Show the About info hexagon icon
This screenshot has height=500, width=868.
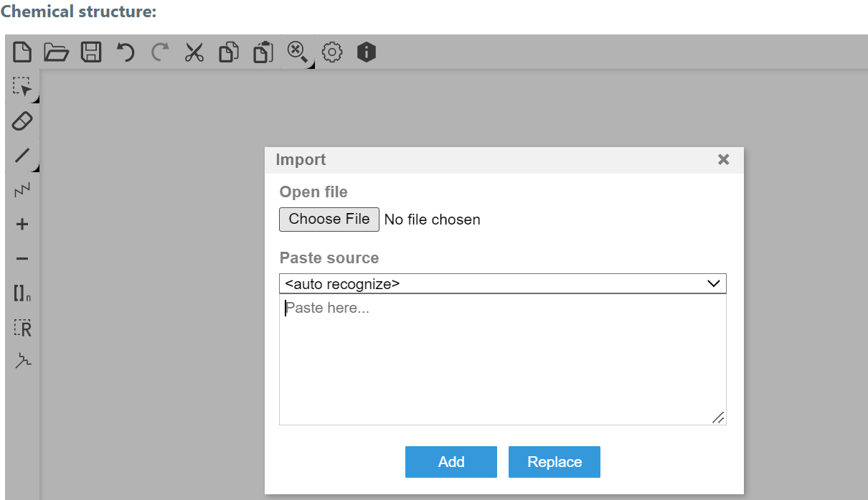tap(367, 52)
